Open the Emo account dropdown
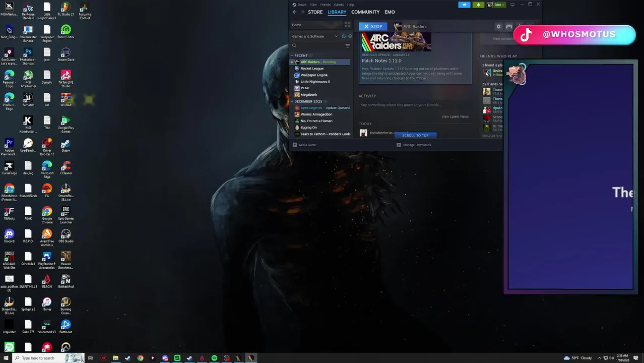This screenshot has width=644, height=363. pyautogui.click(x=496, y=5)
